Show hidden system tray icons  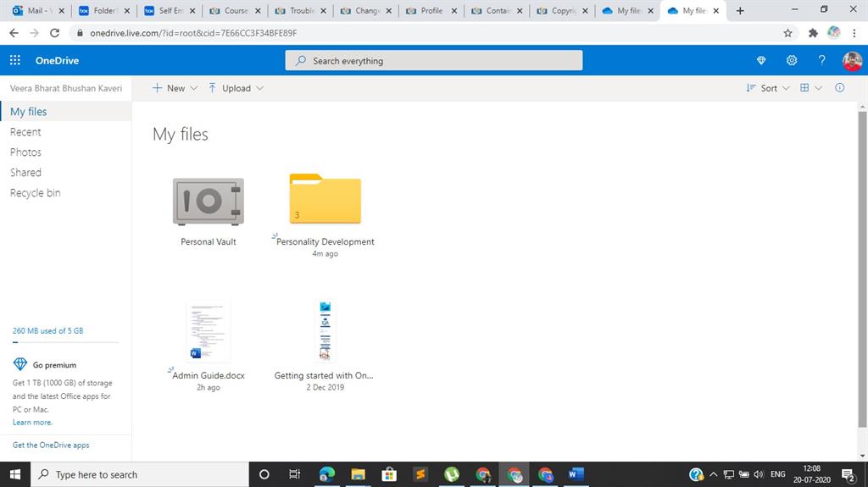click(713, 474)
